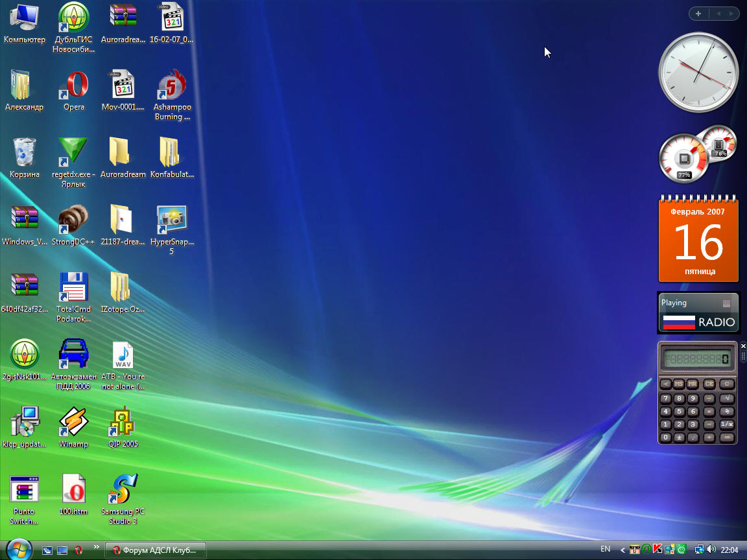Open the Корзина recycle bin
The image size is (747, 560).
coord(25,153)
